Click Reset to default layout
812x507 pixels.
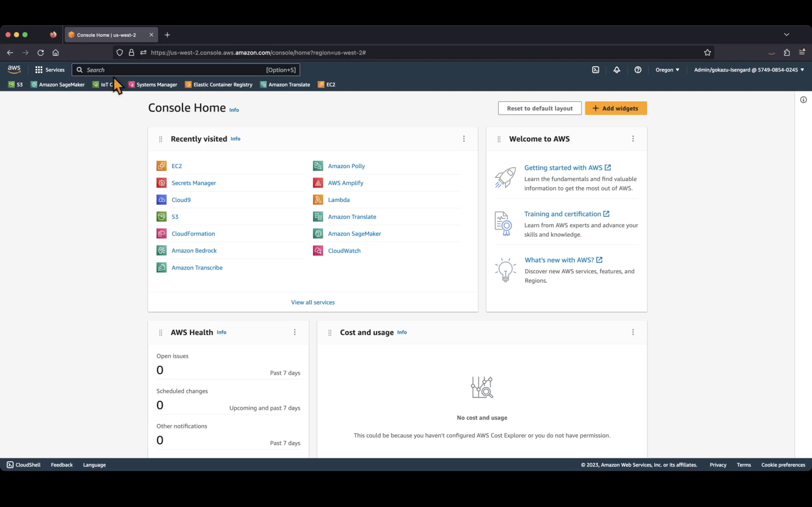(x=539, y=108)
